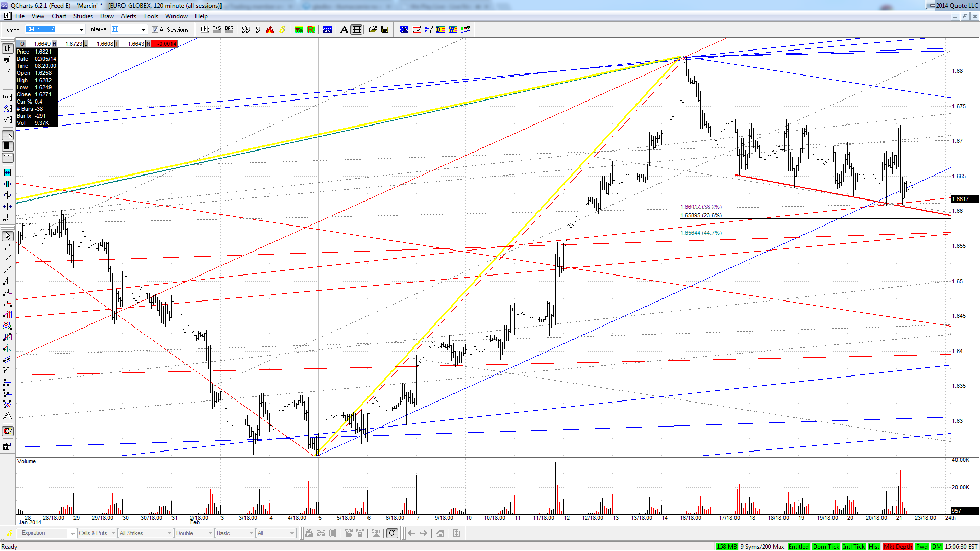Select the text label A drawing tool
The height and width of the screenshot is (551, 980).
(x=7, y=416)
